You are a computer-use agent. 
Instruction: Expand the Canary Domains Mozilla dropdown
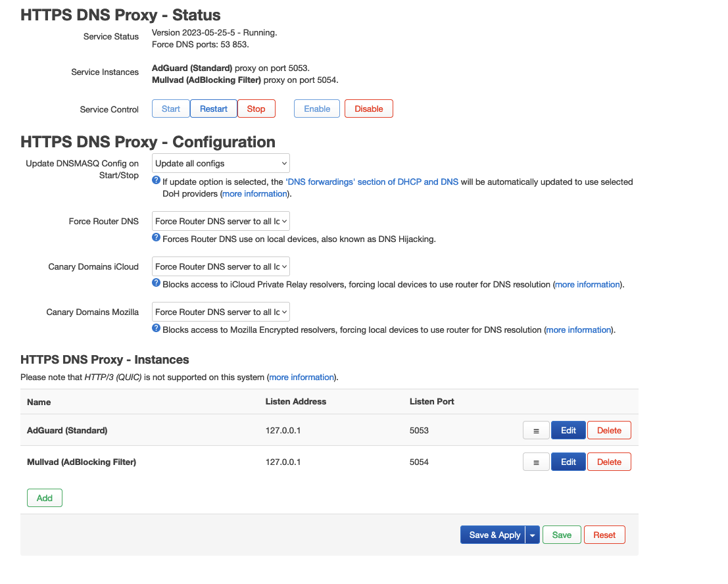221,312
